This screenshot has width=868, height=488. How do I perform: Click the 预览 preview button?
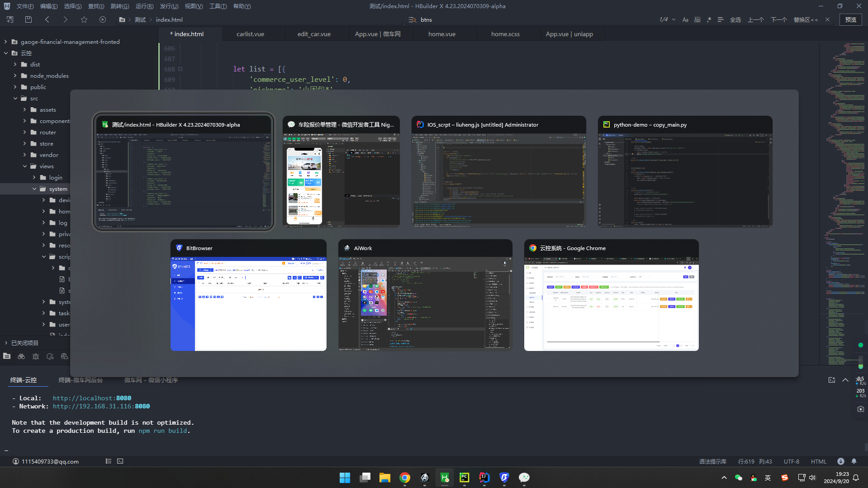click(x=851, y=19)
